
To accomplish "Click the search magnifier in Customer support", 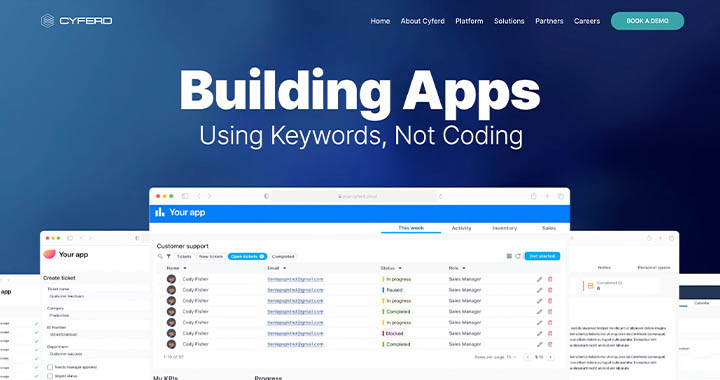I will pyautogui.click(x=160, y=257).
